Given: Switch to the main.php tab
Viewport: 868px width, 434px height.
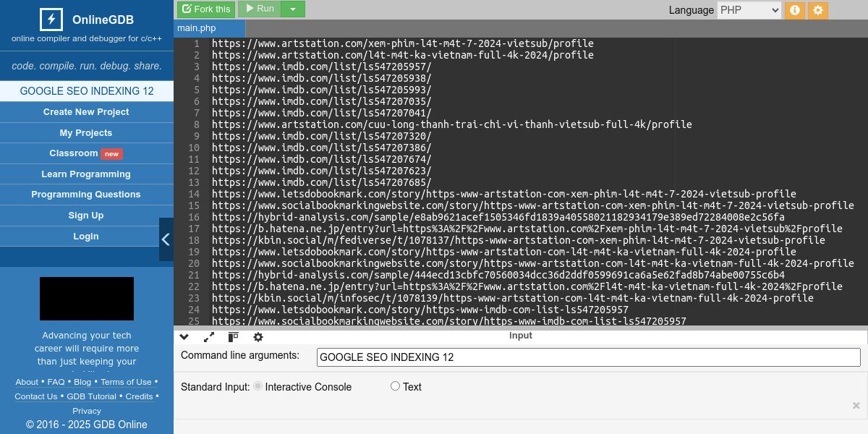Looking at the screenshot, I should pos(210,28).
